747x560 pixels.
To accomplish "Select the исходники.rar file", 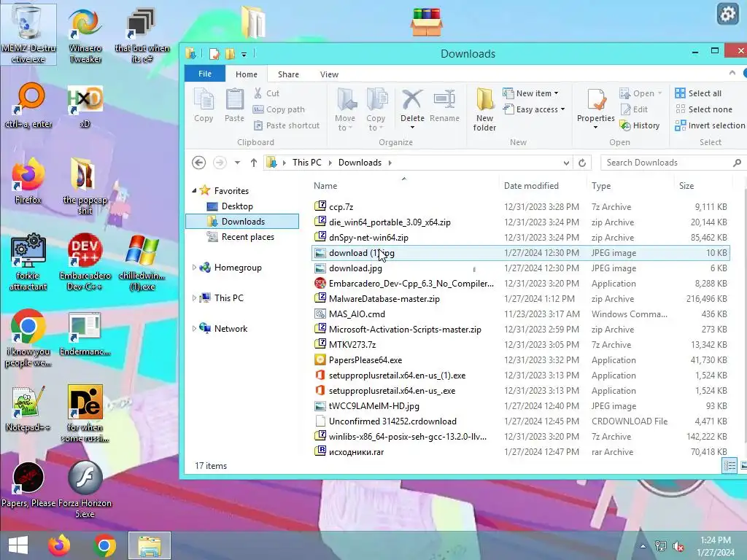I will coord(521,452).
